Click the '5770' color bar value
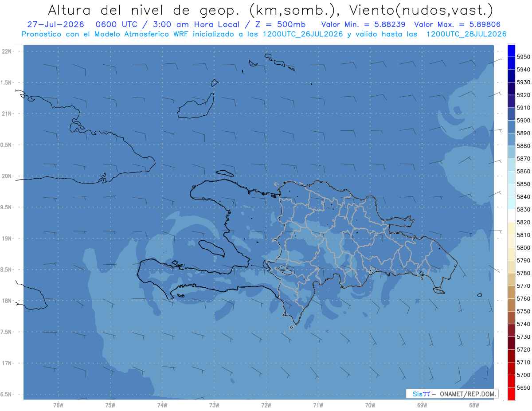This screenshot has width=532, height=411. click(523, 286)
